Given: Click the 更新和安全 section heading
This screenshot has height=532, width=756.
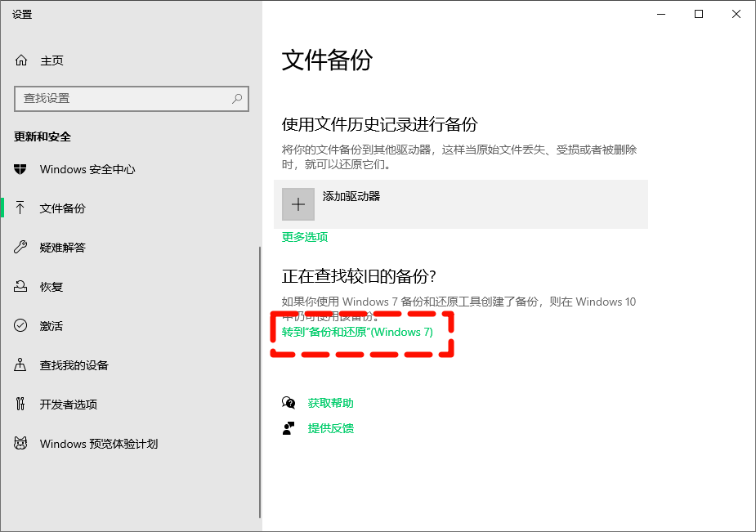Looking at the screenshot, I should 42,136.
